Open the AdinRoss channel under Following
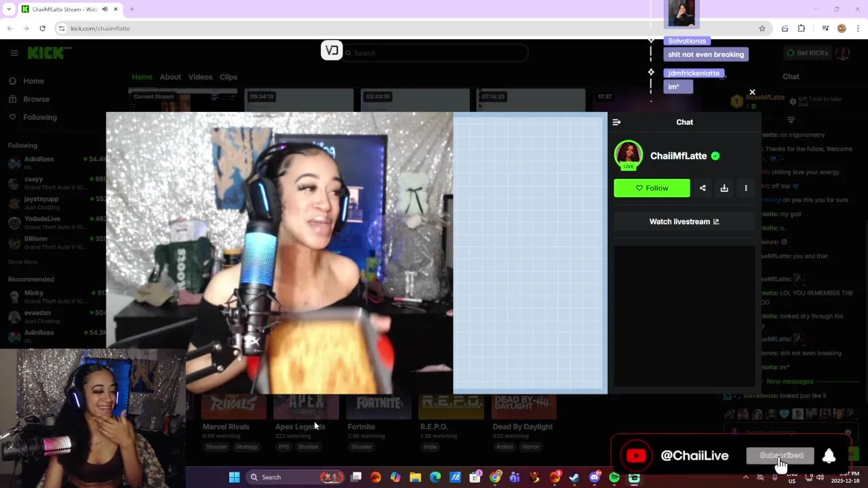The height and width of the screenshot is (488, 868). (56, 163)
